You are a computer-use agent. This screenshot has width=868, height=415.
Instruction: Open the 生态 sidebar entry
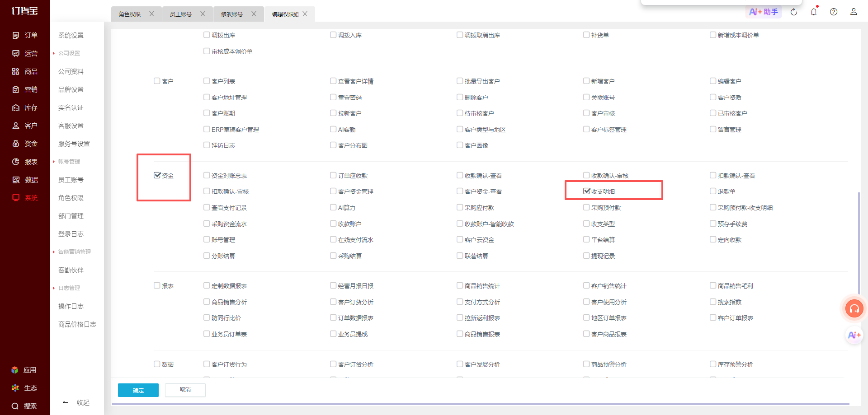pyautogui.click(x=24, y=388)
